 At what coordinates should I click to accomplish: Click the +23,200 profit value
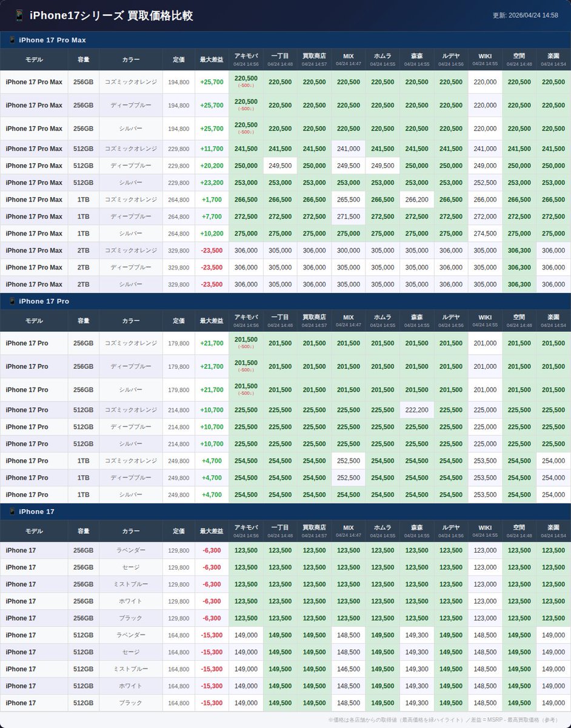[212, 183]
